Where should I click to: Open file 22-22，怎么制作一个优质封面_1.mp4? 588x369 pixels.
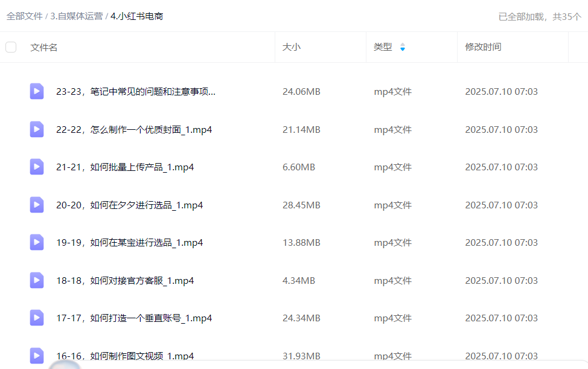coord(134,130)
